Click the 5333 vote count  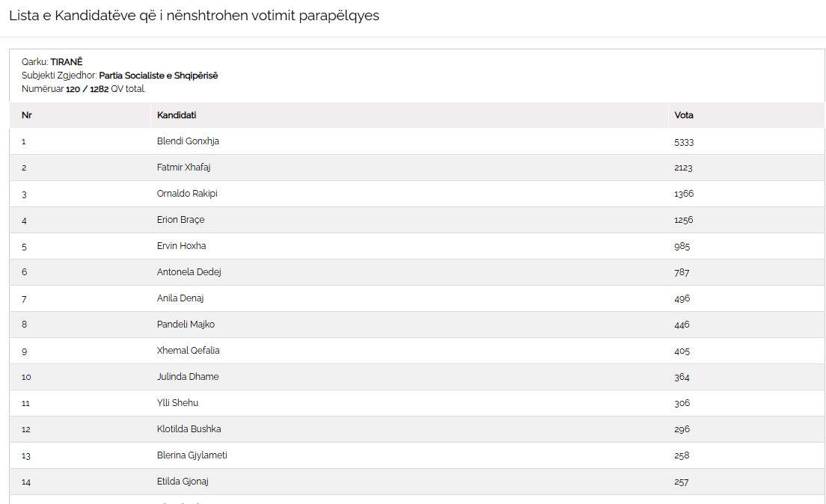(684, 141)
